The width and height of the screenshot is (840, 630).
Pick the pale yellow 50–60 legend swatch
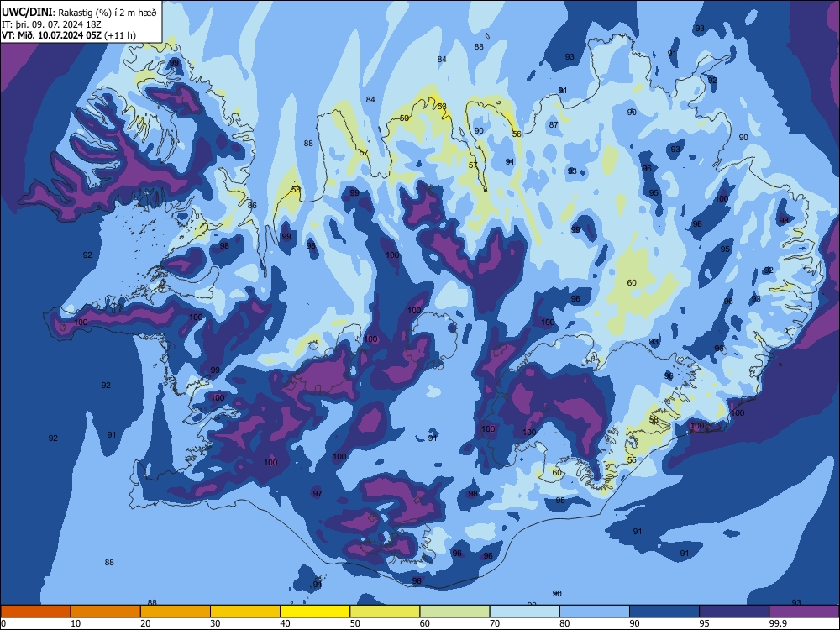tap(385, 612)
